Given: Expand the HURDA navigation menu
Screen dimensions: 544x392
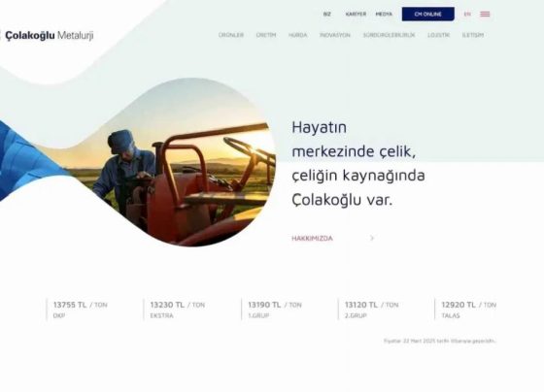Looking at the screenshot, I should tap(297, 35).
